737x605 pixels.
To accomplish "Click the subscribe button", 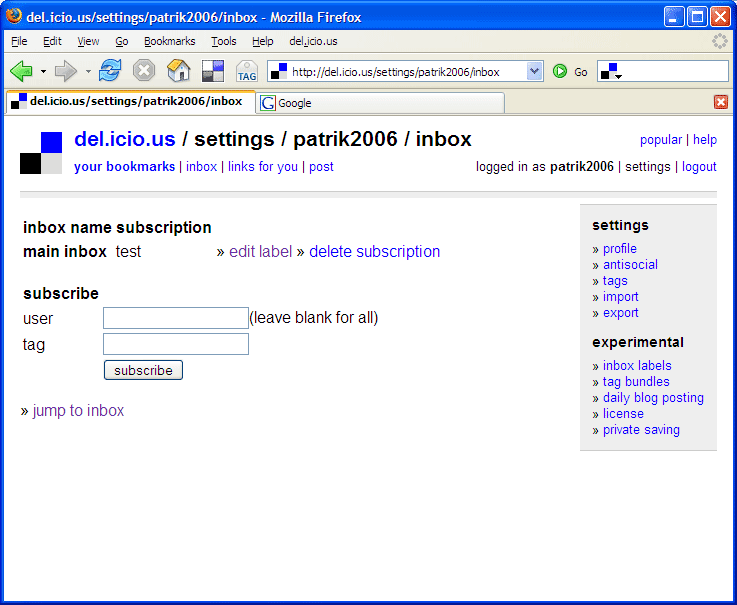I will (x=143, y=370).
